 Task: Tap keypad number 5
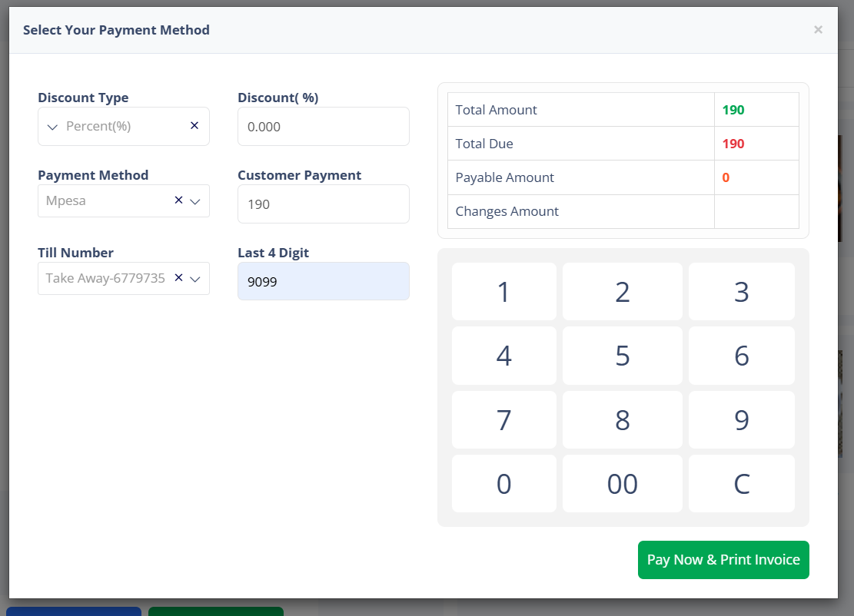click(x=622, y=356)
